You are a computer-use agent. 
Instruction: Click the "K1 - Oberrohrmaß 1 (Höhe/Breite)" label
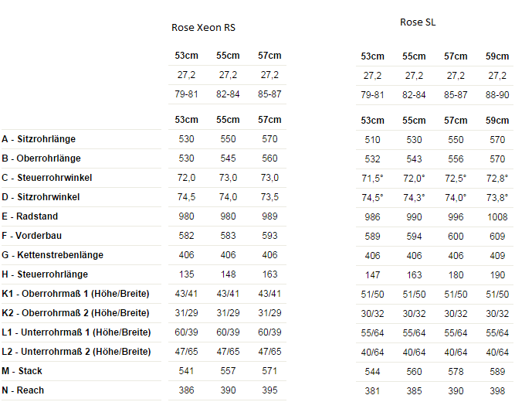click(76, 294)
